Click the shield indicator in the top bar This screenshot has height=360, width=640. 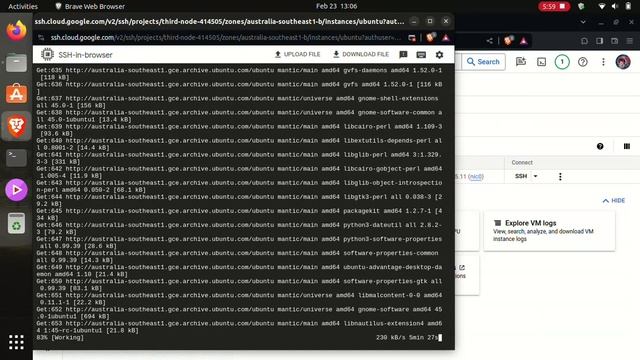[x=581, y=6]
